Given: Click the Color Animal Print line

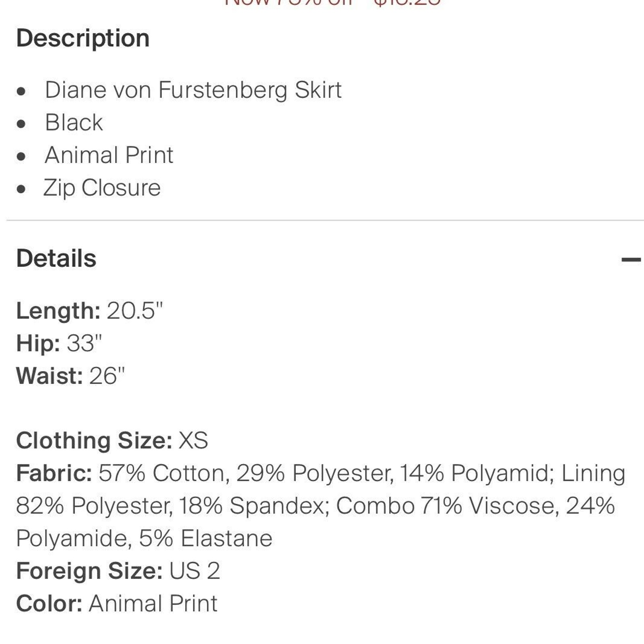Looking at the screenshot, I should (x=117, y=603).
